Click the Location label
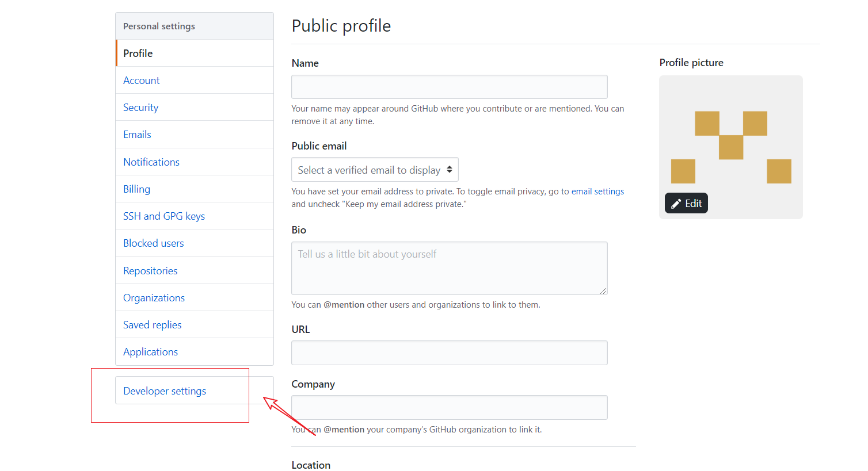This screenshot has height=471, width=868. coord(311,465)
